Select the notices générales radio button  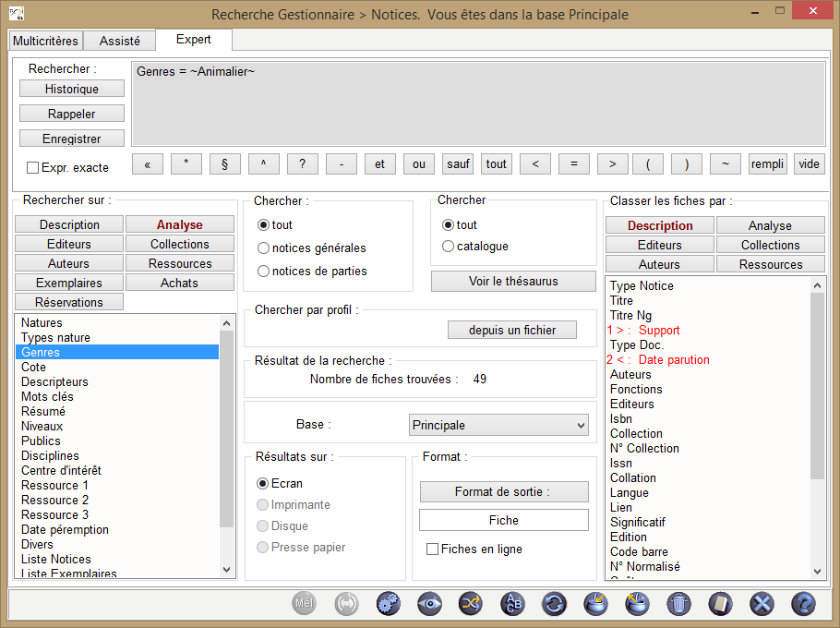(264, 248)
